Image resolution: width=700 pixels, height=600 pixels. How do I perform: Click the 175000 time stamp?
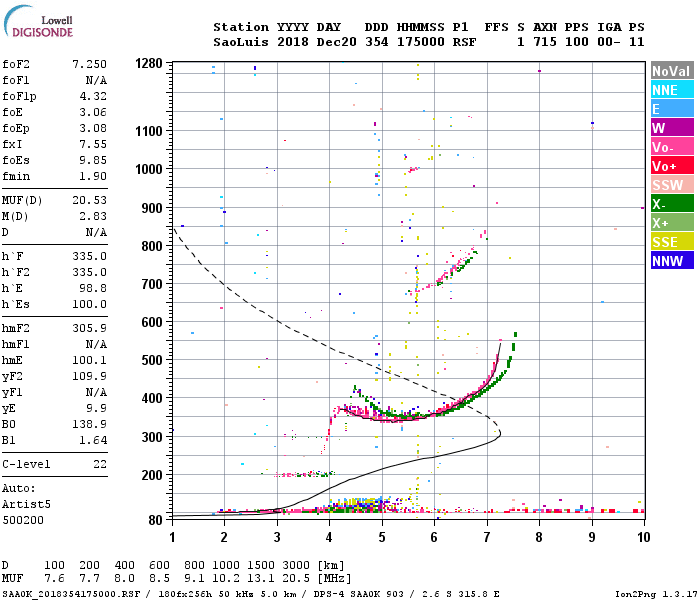(421, 42)
